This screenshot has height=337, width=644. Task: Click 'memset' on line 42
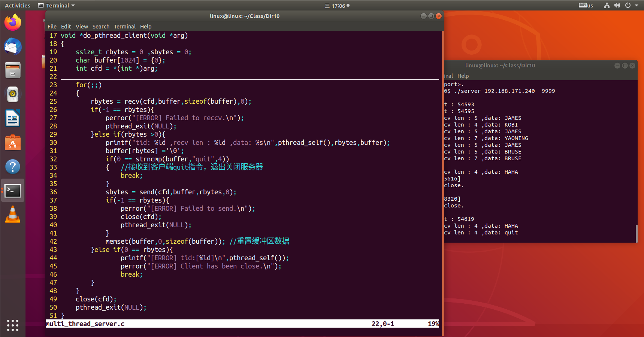coord(117,242)
